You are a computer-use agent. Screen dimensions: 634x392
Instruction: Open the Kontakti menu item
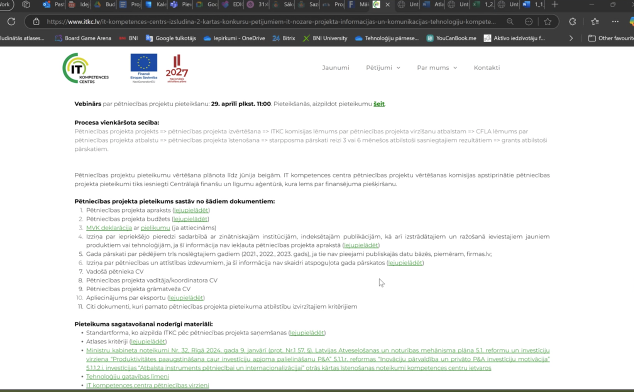pyautogui.click(x=487, y=68)
